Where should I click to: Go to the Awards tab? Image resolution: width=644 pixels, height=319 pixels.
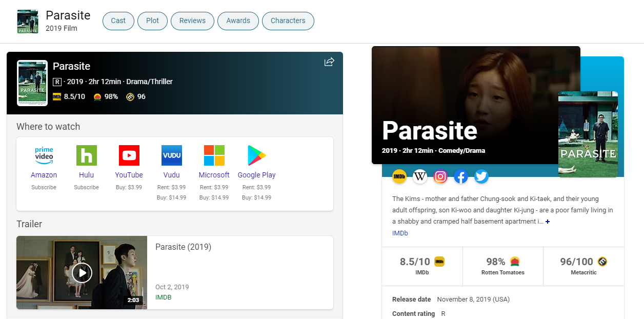238,21
